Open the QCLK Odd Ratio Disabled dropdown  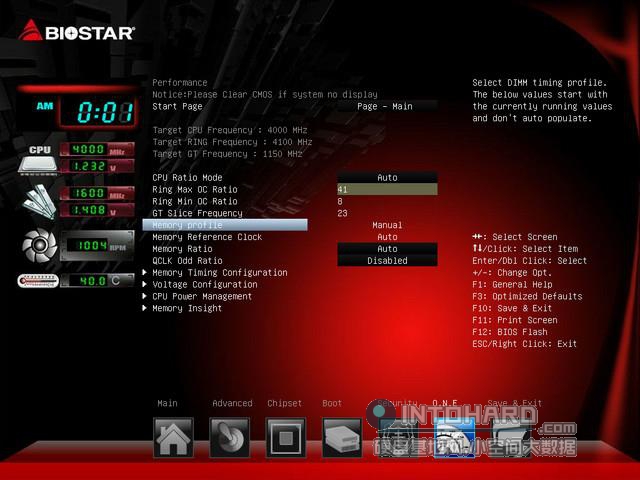(x=387, y=260)
